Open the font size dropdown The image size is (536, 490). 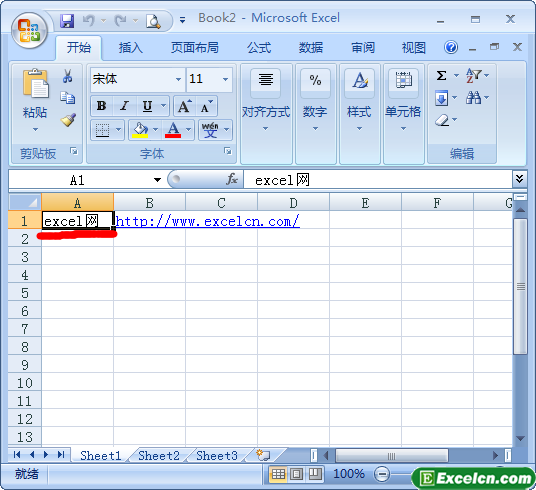point(225,79)
